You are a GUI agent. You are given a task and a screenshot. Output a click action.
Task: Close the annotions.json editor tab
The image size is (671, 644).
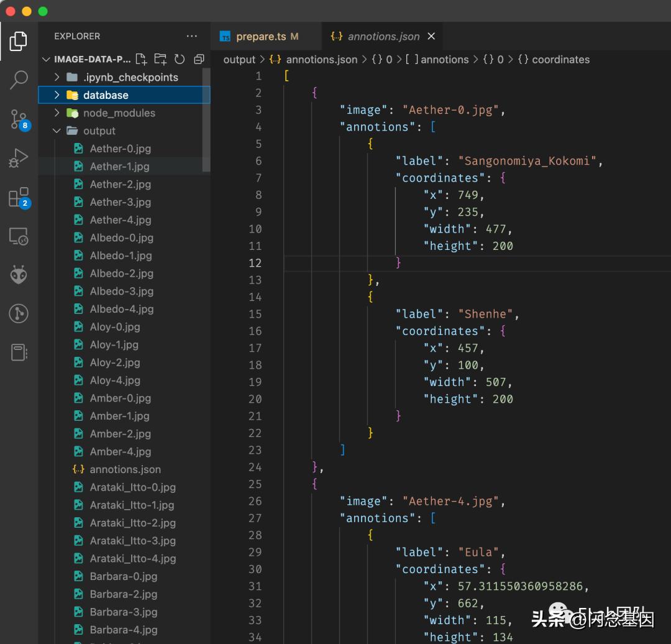pos(431,37)
